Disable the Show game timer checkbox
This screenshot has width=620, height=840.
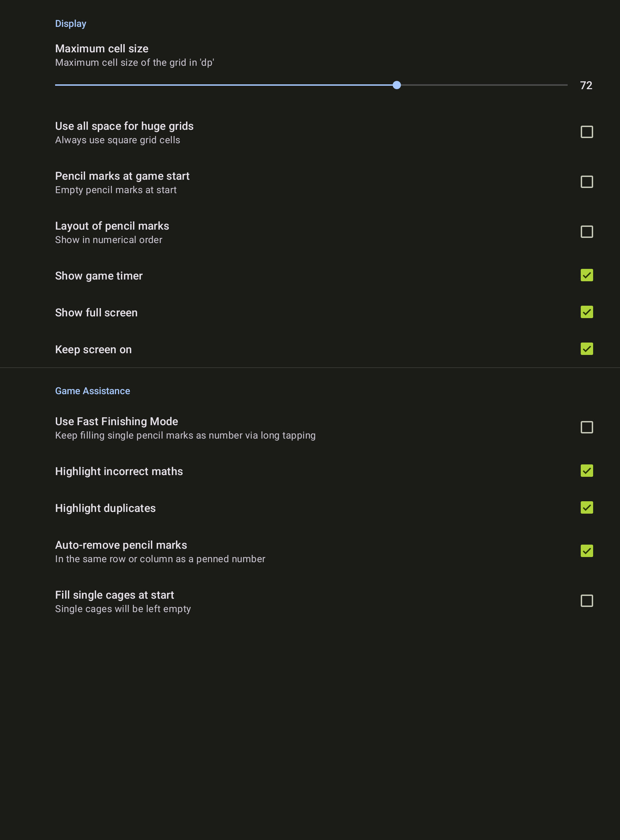coord(587,275)
